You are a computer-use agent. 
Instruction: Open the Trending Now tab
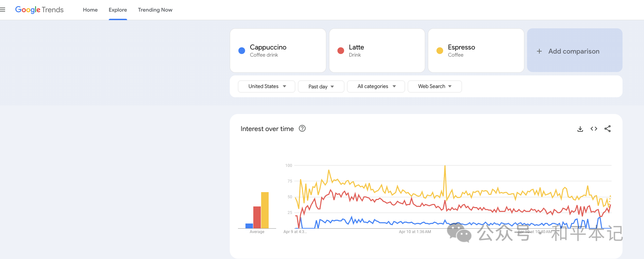pyautogui.click(x=155, y=10)
